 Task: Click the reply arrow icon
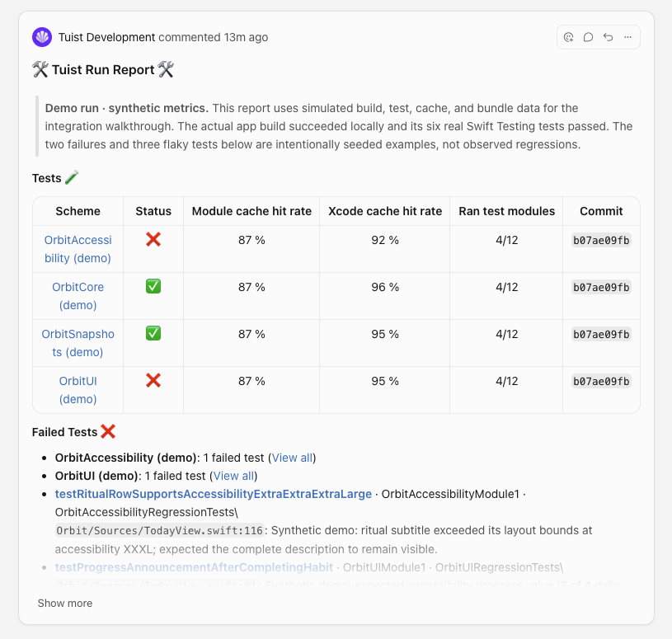tap(608, 37)
